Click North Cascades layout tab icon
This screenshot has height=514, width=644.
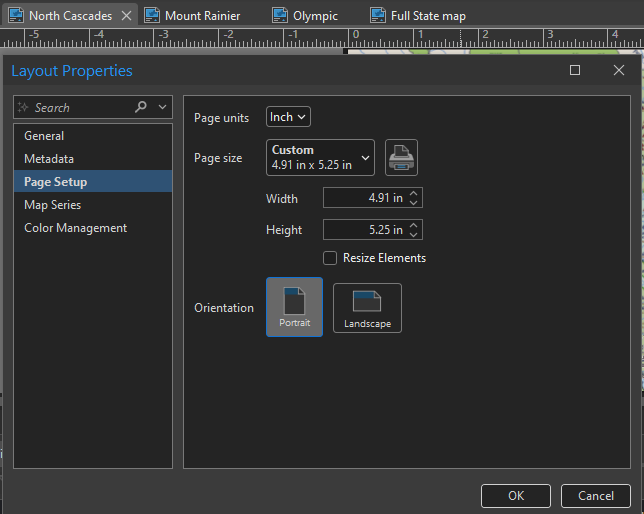coord(16,16)
